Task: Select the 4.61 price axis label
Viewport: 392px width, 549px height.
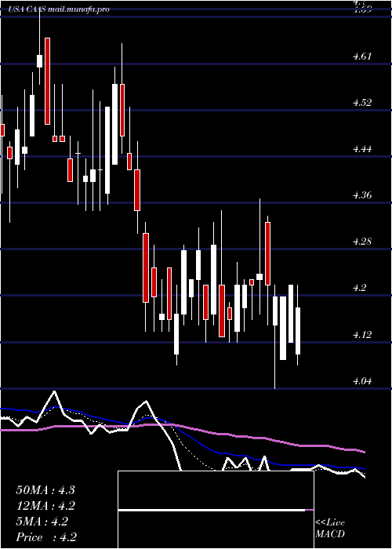Action: (x=362, y=56)
